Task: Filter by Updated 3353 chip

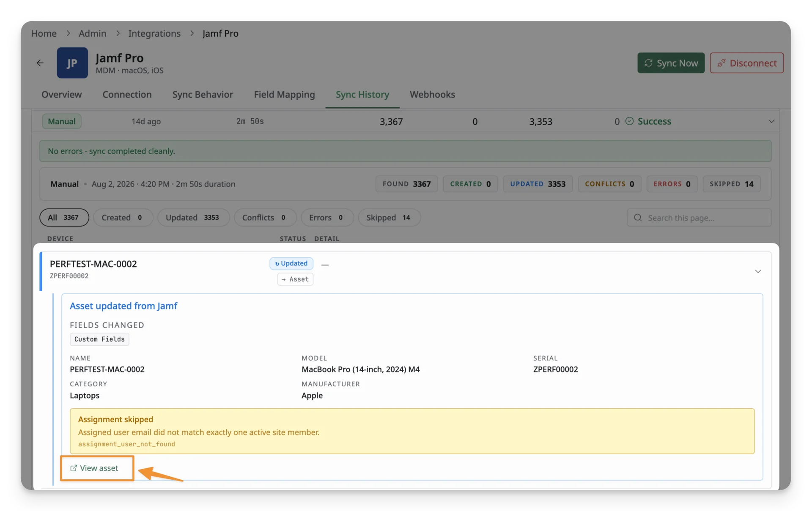Action: 193,217
